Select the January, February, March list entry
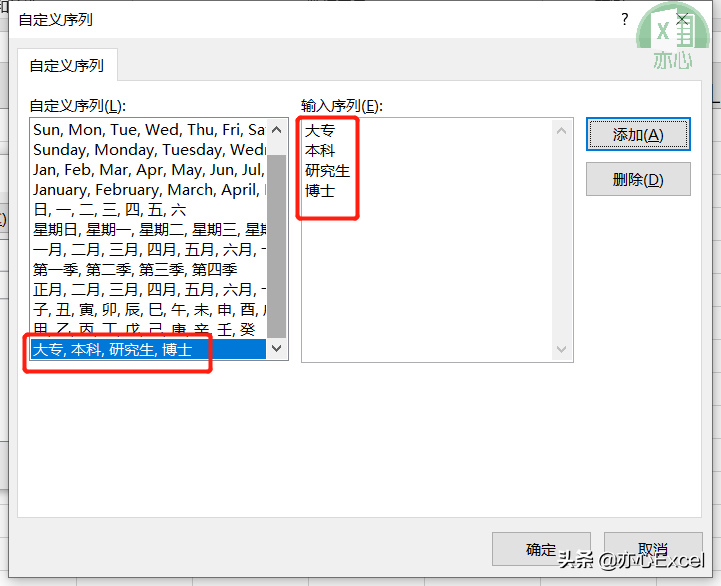Screen dimensions: 721x586 tap(149, 190)
